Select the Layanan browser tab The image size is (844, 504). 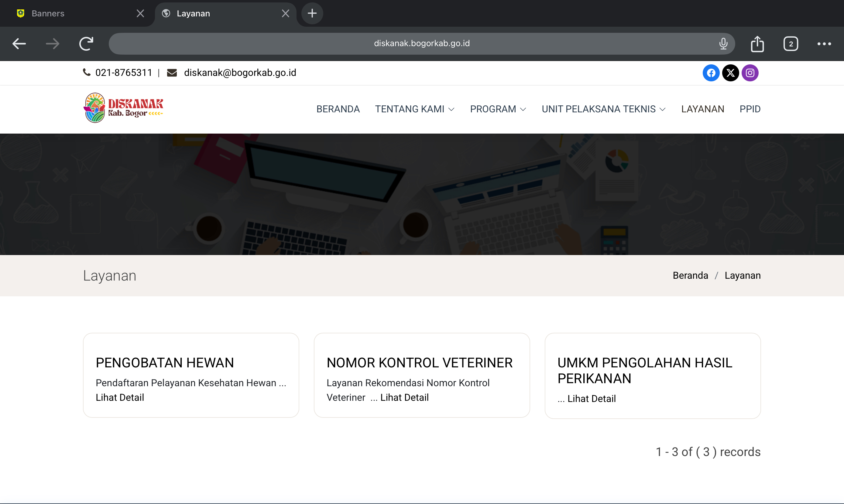226,13
